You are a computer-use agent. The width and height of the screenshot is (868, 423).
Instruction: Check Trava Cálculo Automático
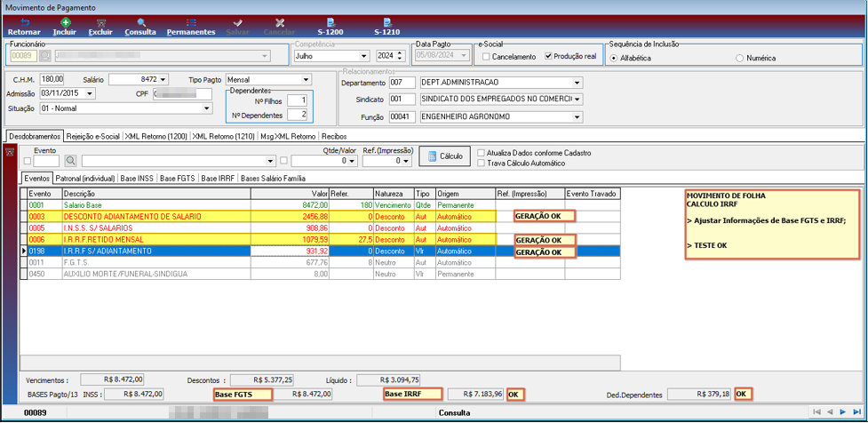(481, 164)
